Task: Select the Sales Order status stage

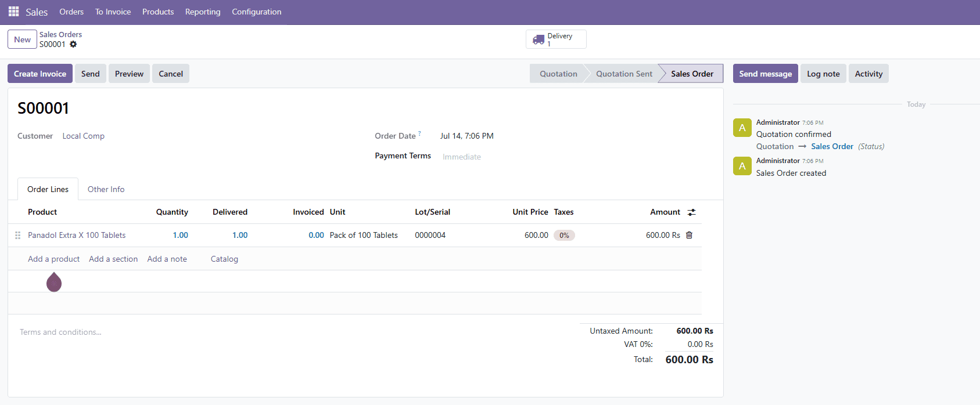Action: click(x=692, y=74)
